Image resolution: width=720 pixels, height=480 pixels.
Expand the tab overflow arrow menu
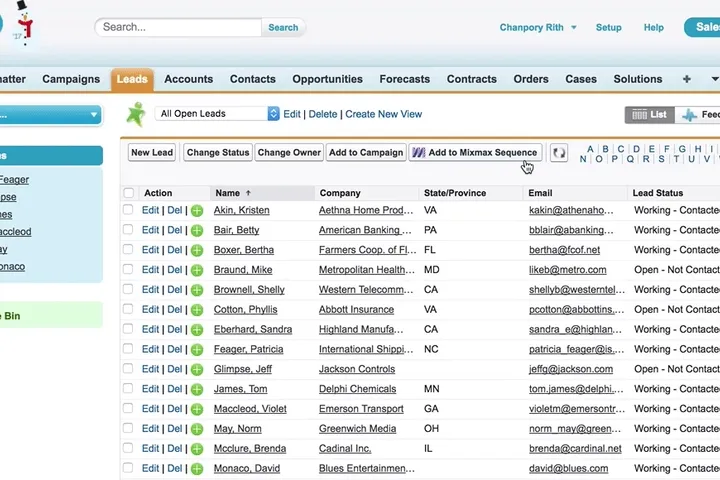(714, 79)
